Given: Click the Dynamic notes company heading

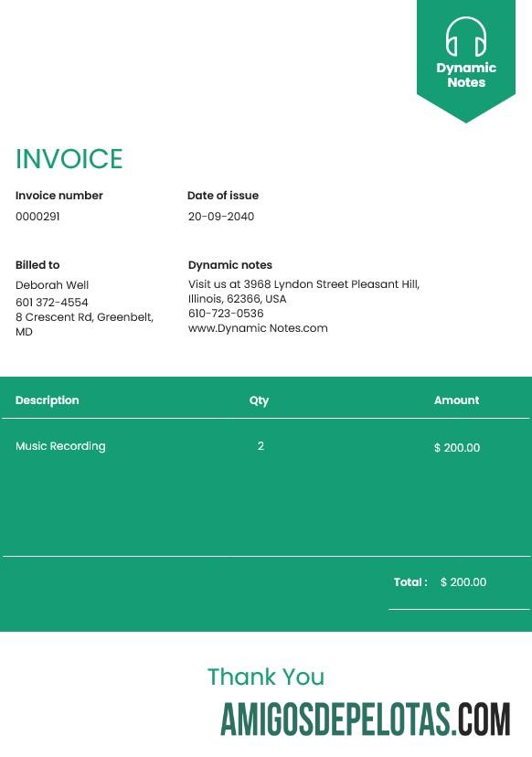Looking at the screenshot, I should 230,265.
